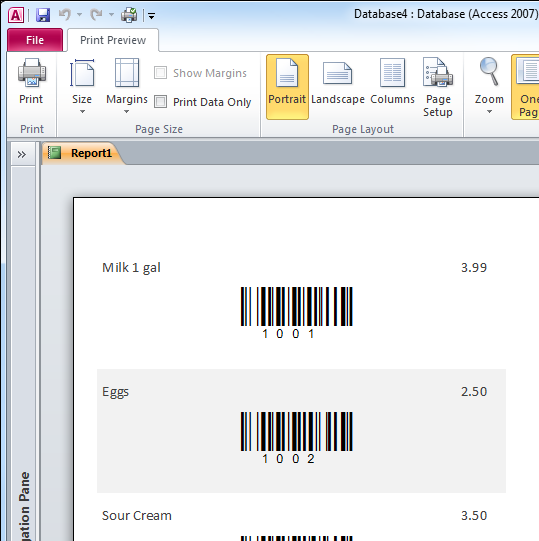Click Quick Print in the Quick Access Toolbar
The width and height of the screenshot is (539, 541).
[x=129, y=15]
